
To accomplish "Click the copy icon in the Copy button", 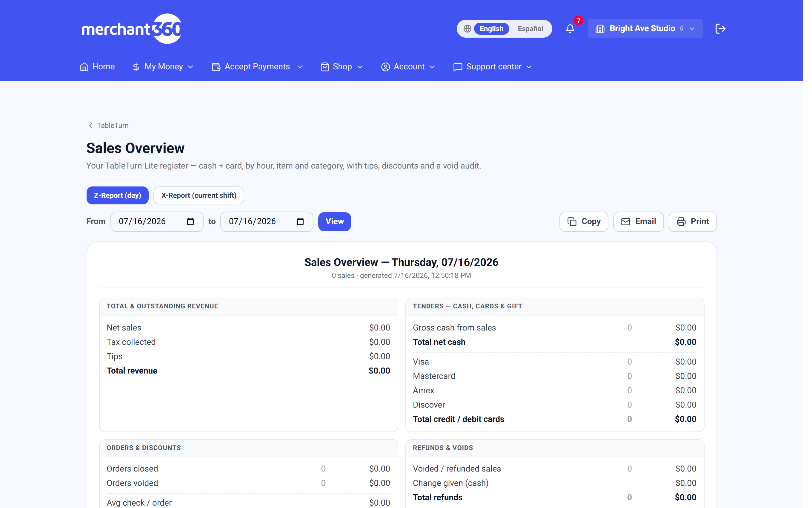I will click(x=572, y=222).
